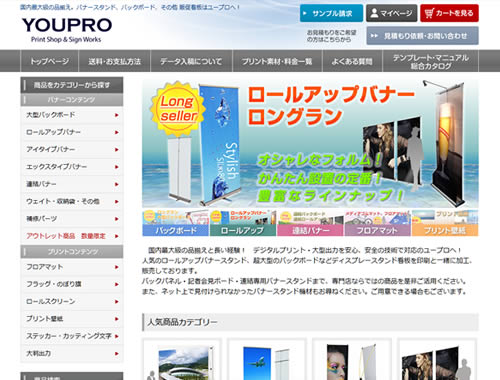Select ウェイト・収納袋・その他 category
This screenshot has width=500, height=380.
pyautogui.click(x=72, y=202)
